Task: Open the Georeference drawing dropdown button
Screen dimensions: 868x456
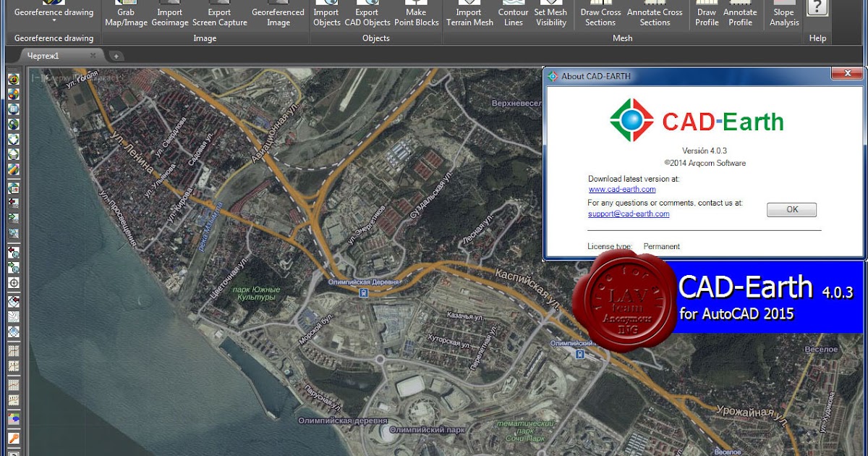Action: pyautogui.click(x=54, y=14)
